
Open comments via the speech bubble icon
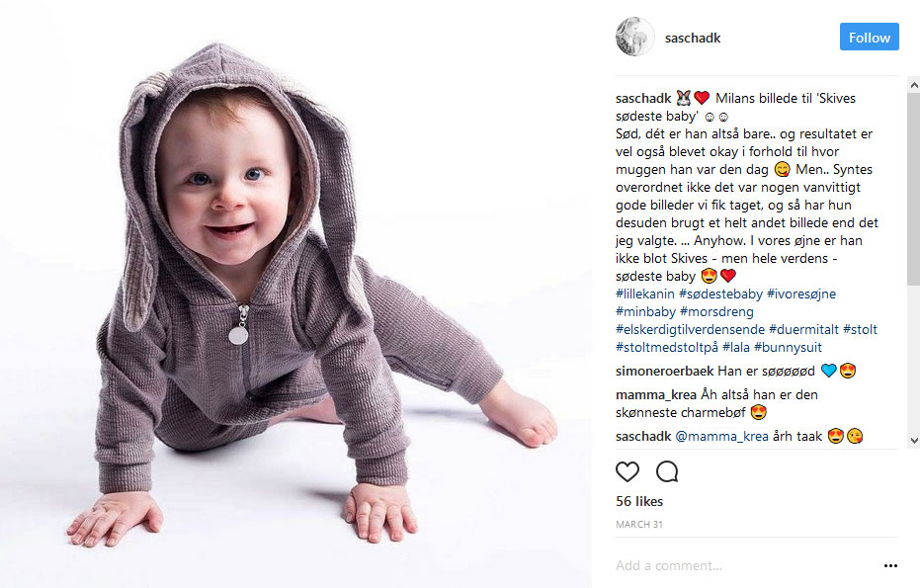(667, 471)
